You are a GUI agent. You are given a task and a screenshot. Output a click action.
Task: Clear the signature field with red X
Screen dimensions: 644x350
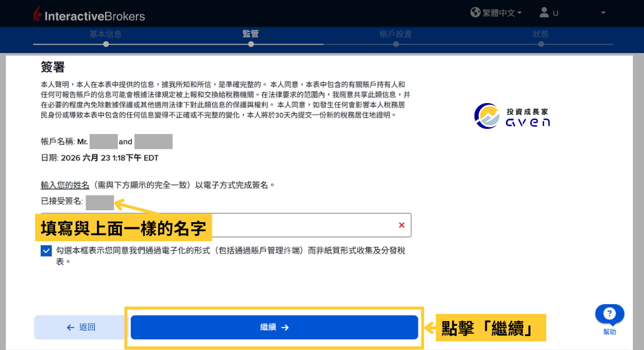click(x=401, y=225)
